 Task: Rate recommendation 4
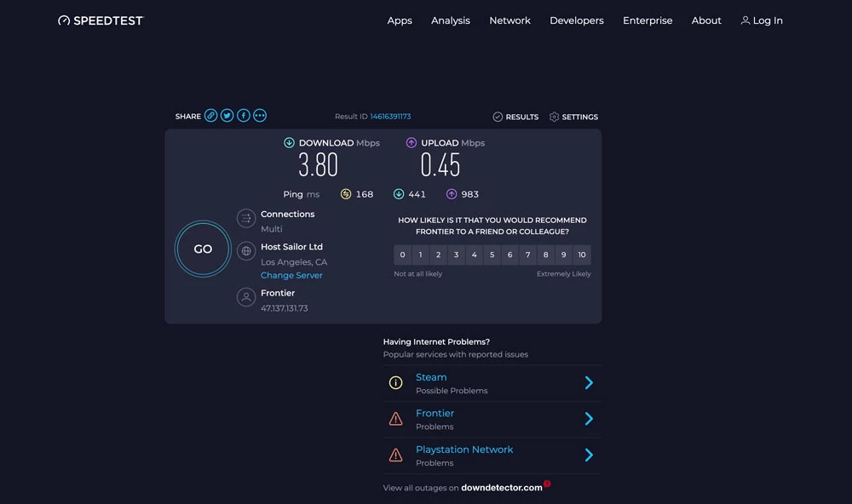pos(475,255)
